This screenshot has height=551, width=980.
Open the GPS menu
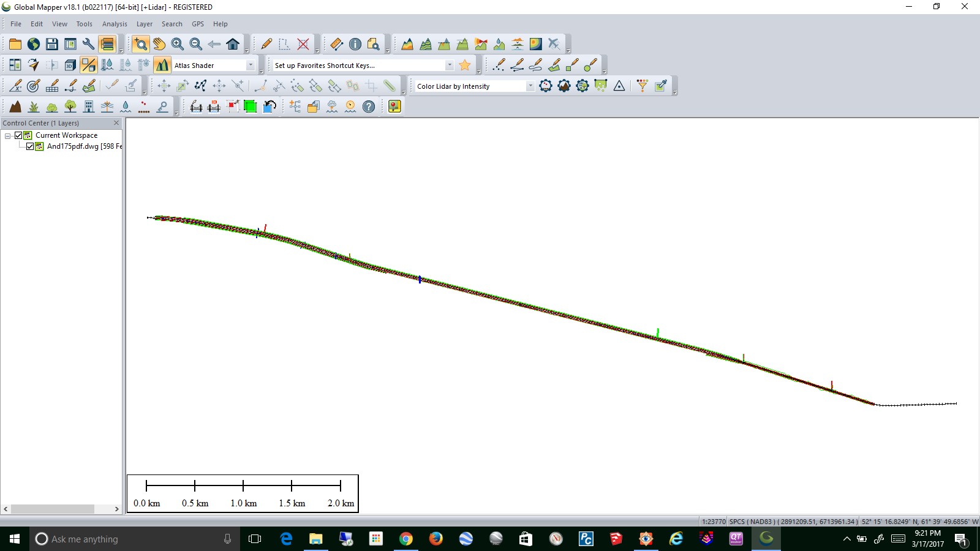198,24
